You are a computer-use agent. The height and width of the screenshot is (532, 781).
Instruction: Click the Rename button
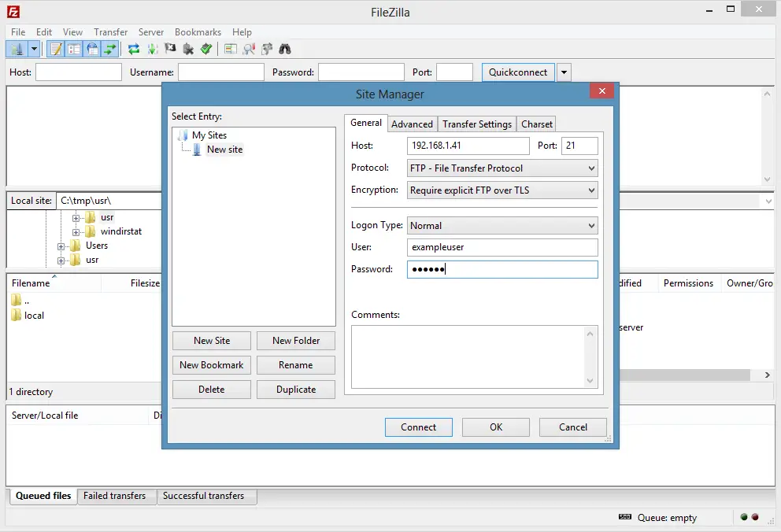point(296,365)
